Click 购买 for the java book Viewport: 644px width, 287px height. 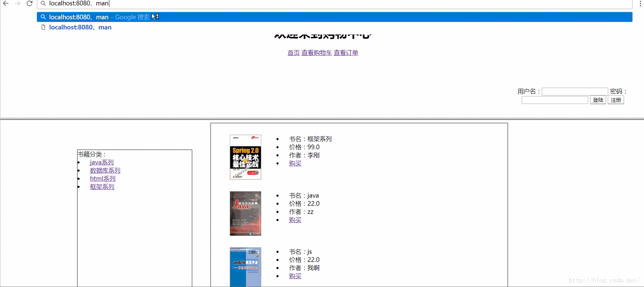tap(295, 220)
